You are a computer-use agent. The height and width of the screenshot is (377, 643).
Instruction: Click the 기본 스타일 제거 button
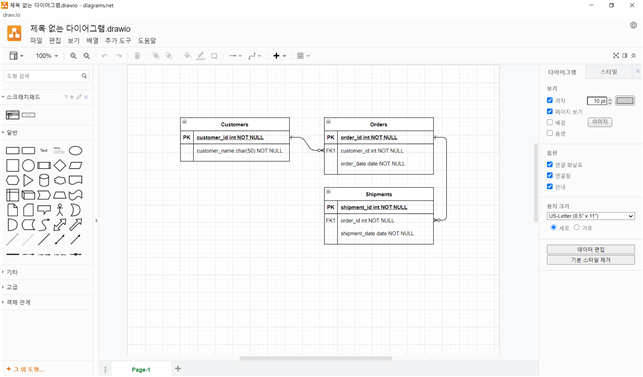click(591, 260)
